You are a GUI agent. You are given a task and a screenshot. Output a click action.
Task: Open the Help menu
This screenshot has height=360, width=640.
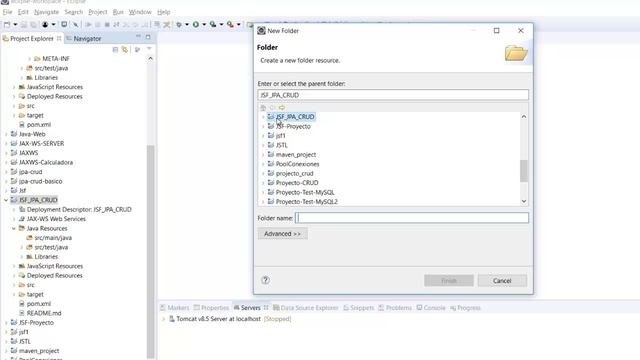pyautogui.click(x=164, y=12)
